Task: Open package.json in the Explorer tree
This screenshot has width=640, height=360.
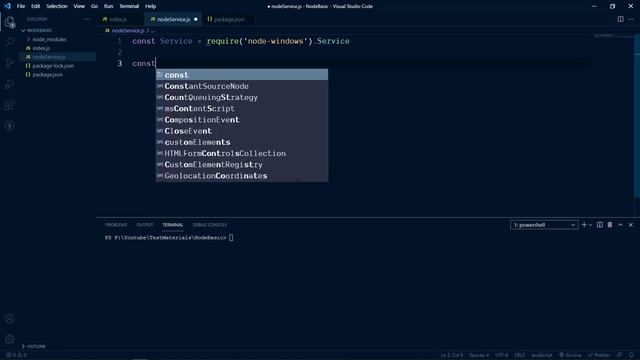Action: pyautogui.click(x=47, y=75)
